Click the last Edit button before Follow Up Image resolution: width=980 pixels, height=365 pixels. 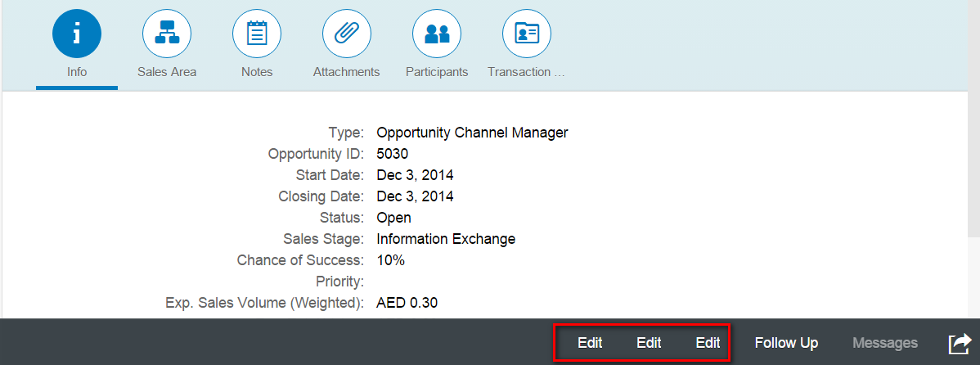pyautogui.click(x=708, y=343)
